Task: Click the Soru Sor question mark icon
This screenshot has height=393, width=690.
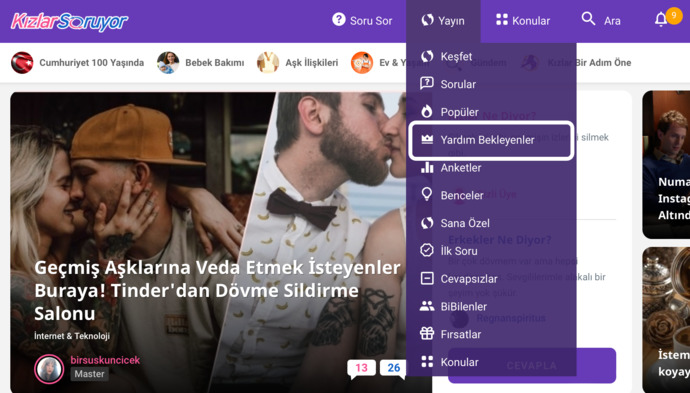Action: pyautogui.click(x=338, y=19)
